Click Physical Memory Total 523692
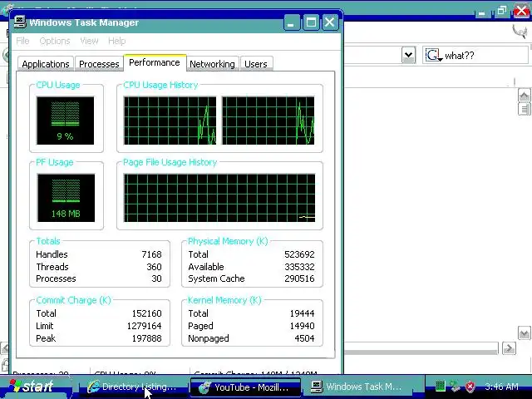Image resolution: width=532 pixels, height=399 pixels. click(x=299, y=254)
